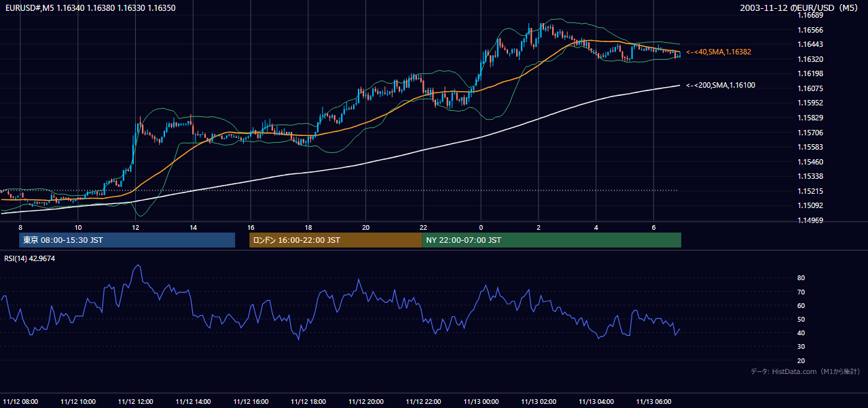Click hour label 14 under price chart
The height and width of the screenshot is (408, 868).
[x=194, y=227]
